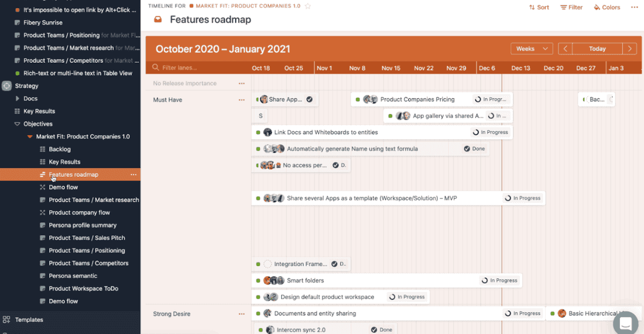Open options for Must Have lane

(241, 99)
